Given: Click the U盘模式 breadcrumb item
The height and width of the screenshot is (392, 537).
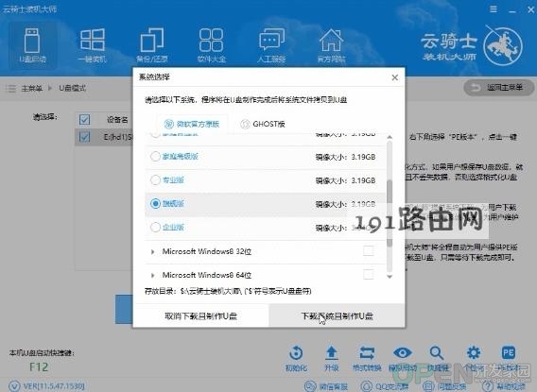Looking at the screenshot, I should [72, 89].
